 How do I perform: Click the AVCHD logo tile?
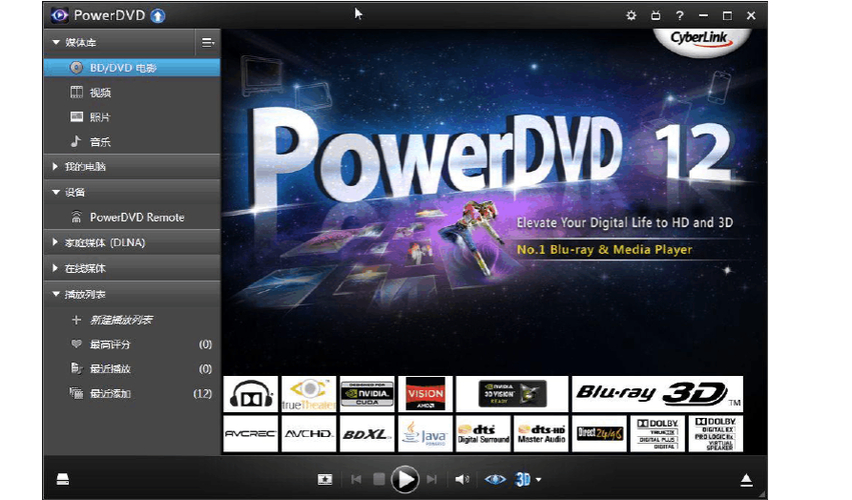(309, 434)
